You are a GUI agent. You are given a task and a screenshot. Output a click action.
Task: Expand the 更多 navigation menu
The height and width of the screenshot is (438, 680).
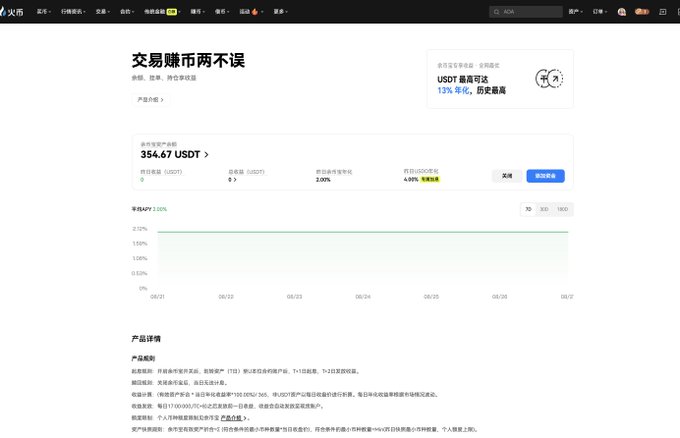(280, 12)
